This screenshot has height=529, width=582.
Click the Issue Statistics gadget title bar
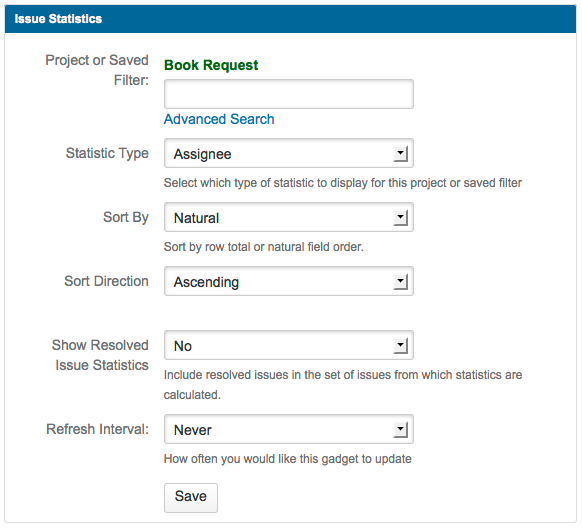click(290, 19)
